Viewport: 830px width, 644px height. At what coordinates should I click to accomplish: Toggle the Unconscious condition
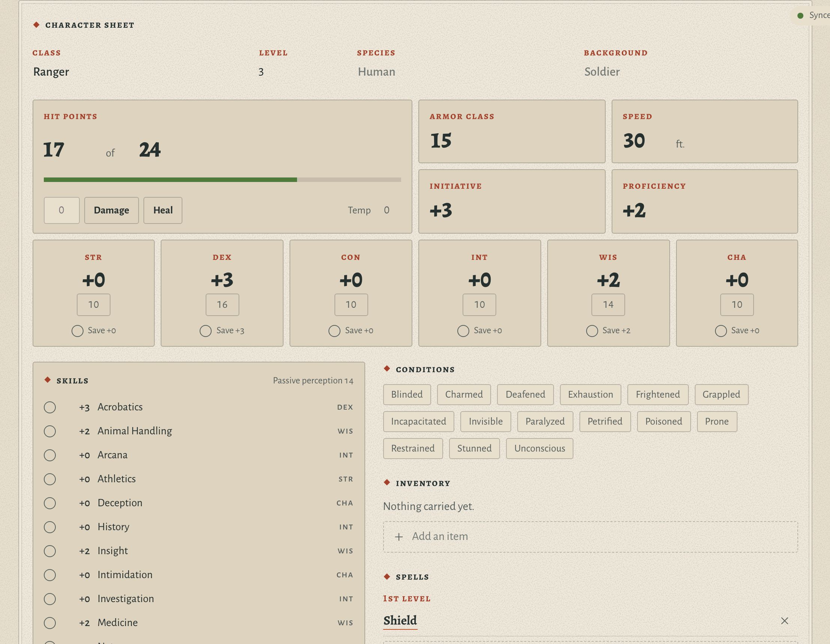tap(539, 448)
